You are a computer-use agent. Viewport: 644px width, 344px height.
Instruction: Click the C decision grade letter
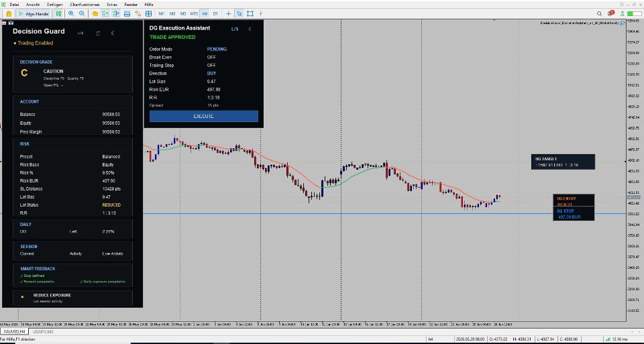click(x=24, y=74)
